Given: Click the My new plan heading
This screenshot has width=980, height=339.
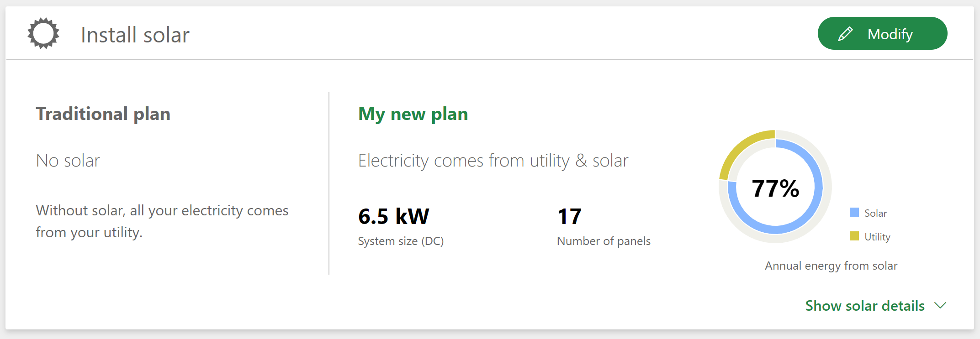Looking at the screenshot, I should click(413, 114).
